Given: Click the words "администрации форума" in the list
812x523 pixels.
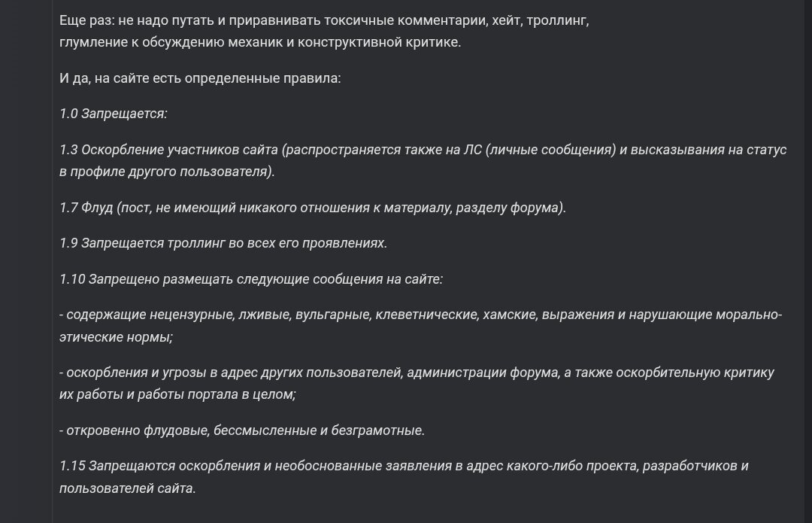Looking at the screenshot, I should tap(483, 372).
